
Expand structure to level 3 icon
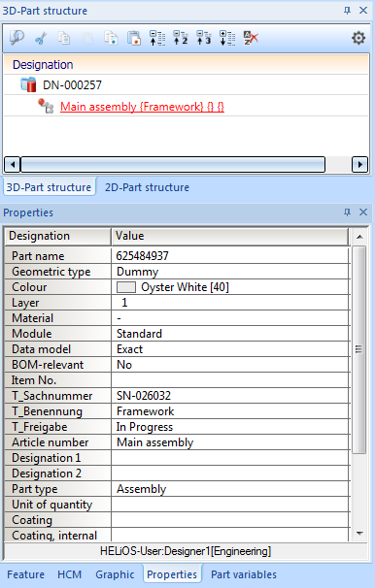click(x=204, y=38)
